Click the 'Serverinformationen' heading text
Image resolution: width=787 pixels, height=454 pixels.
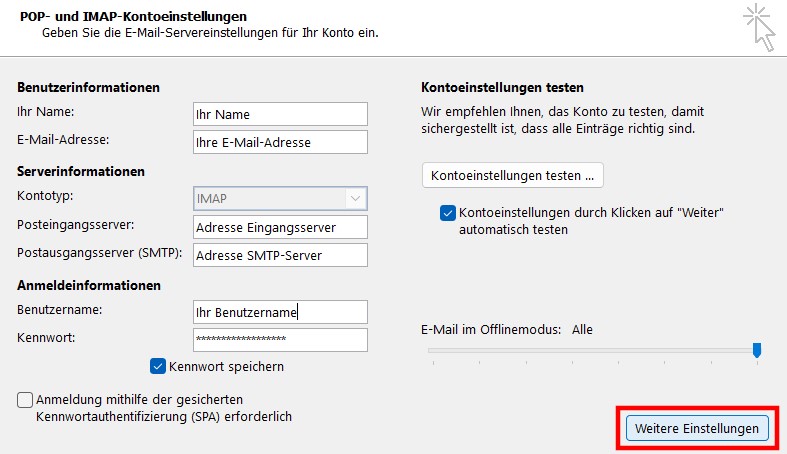coord(81,172)
